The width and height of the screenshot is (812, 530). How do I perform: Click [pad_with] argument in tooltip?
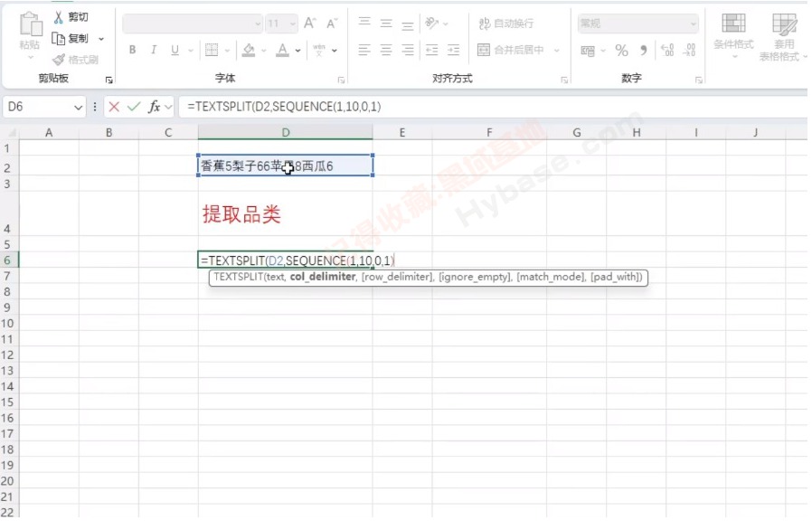[617, 277]
